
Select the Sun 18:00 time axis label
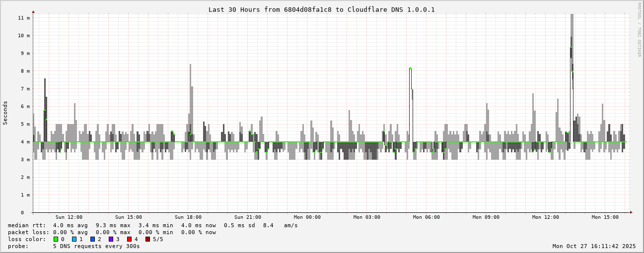coord(188,217)
